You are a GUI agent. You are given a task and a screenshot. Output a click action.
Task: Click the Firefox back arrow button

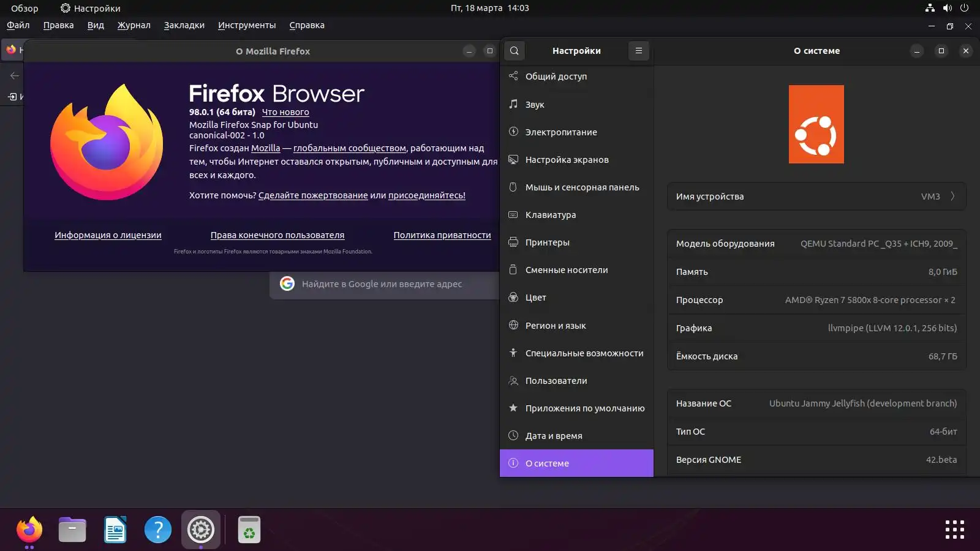click(15, 75)
